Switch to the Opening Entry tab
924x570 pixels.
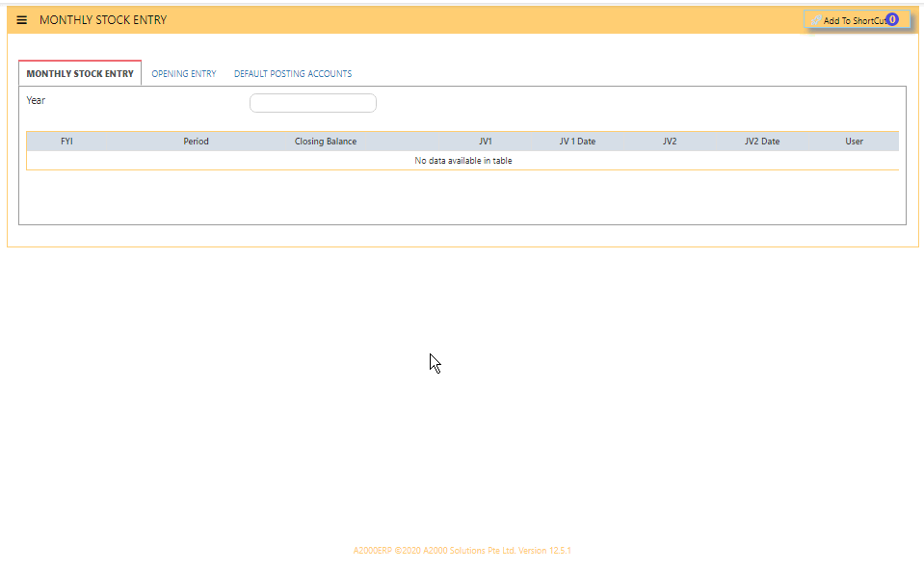(x=184, y=73)
